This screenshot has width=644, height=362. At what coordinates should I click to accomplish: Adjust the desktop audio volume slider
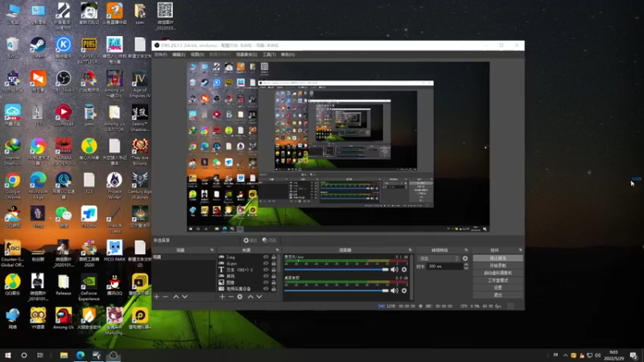point(336,290)
